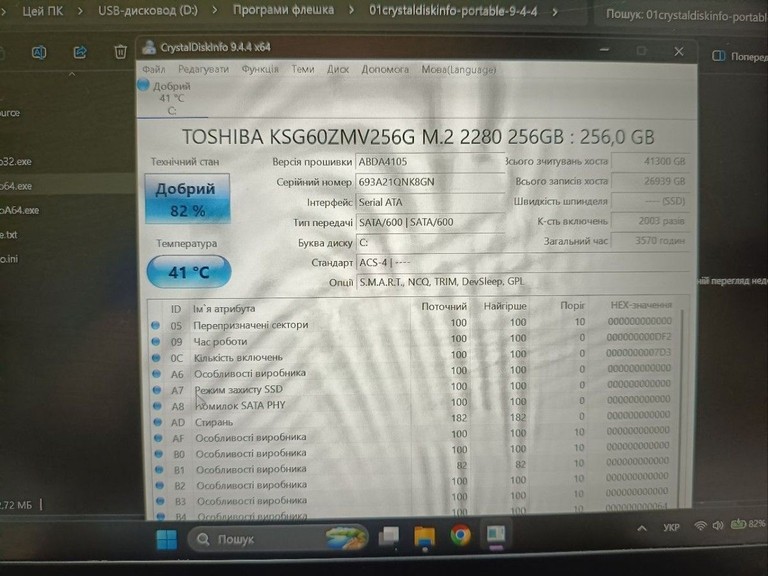Image resolution: width=768 pixels, height=576 pixels.
Task: Open the Файл menu in CrystalDiskInfo
Action: pyautogui.click(x=154, y=69)
